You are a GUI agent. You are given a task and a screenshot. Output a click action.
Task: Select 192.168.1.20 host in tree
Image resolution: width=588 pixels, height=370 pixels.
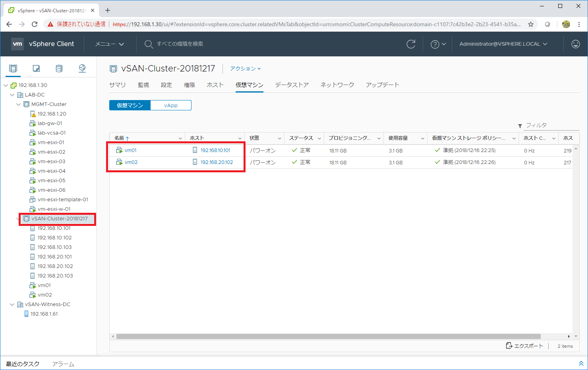[x=52, y=114]
